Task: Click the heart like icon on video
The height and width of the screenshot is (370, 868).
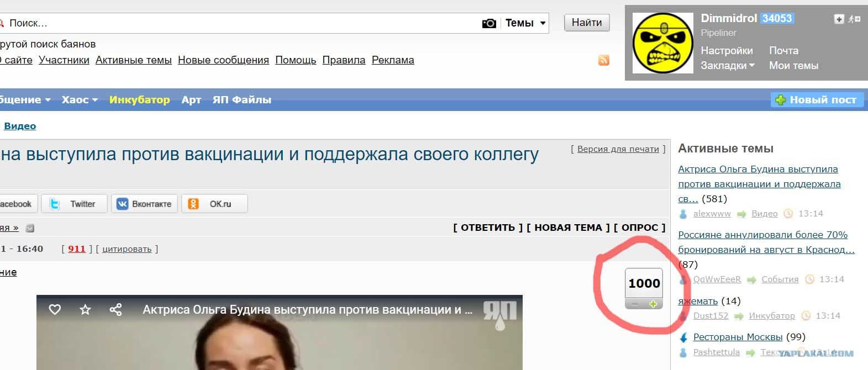Action: pyautogui.click(x=55, y=310)
